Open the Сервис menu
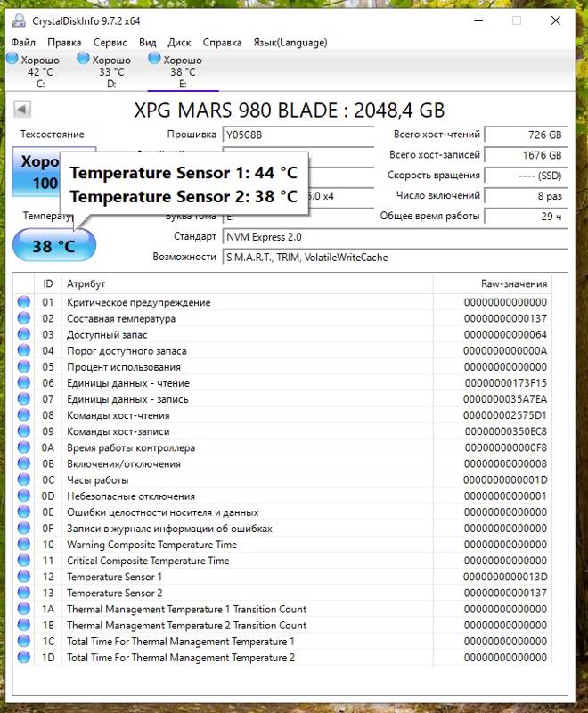The image size is (588, 713). point(110,42)
